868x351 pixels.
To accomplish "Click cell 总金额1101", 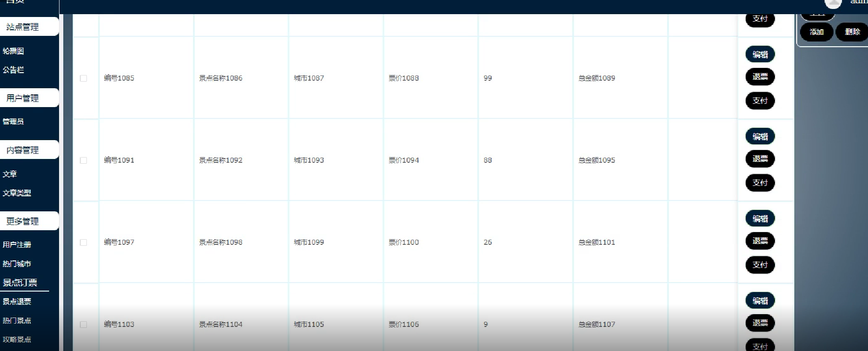I will coord(597,242).
